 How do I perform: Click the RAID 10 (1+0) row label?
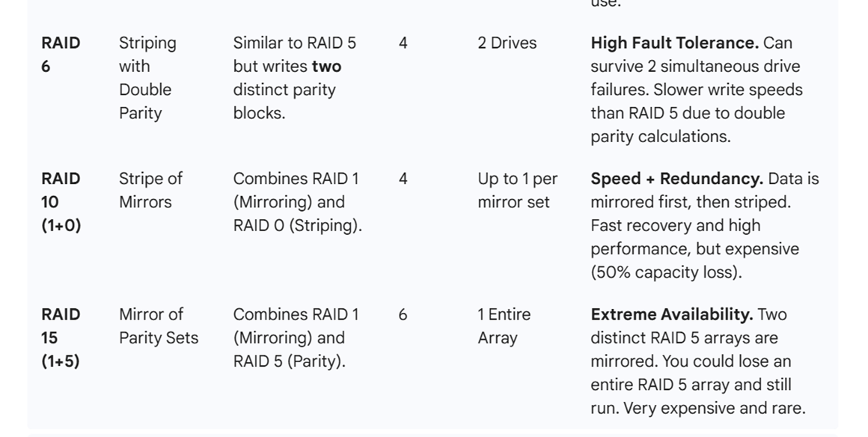click(61, 202)
